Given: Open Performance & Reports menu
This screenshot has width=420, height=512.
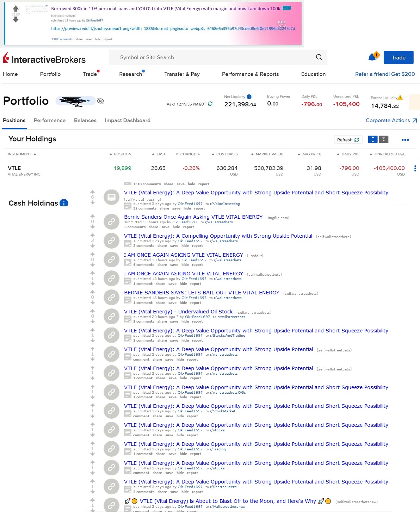Looking at the screenshot, I should point(250,74).
